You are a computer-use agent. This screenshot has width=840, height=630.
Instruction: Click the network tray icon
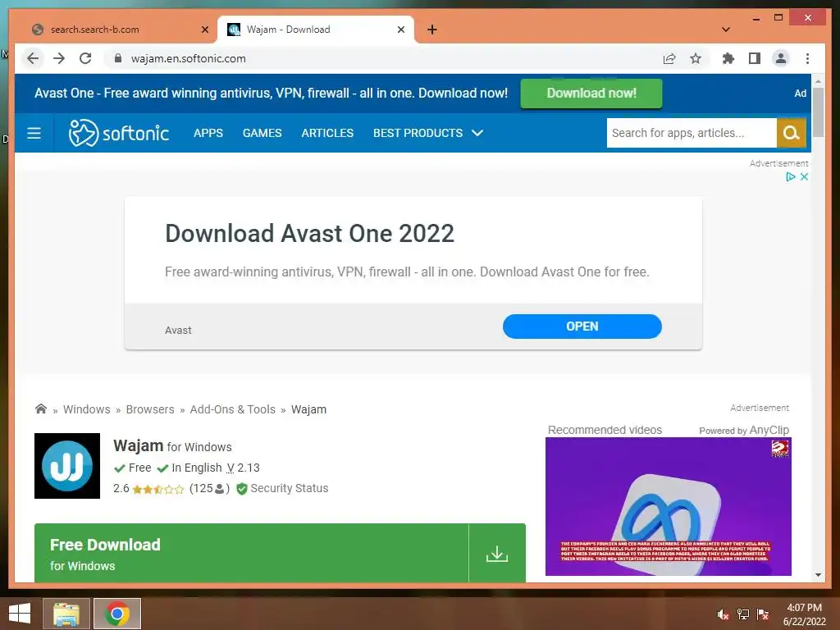[743, 614]
